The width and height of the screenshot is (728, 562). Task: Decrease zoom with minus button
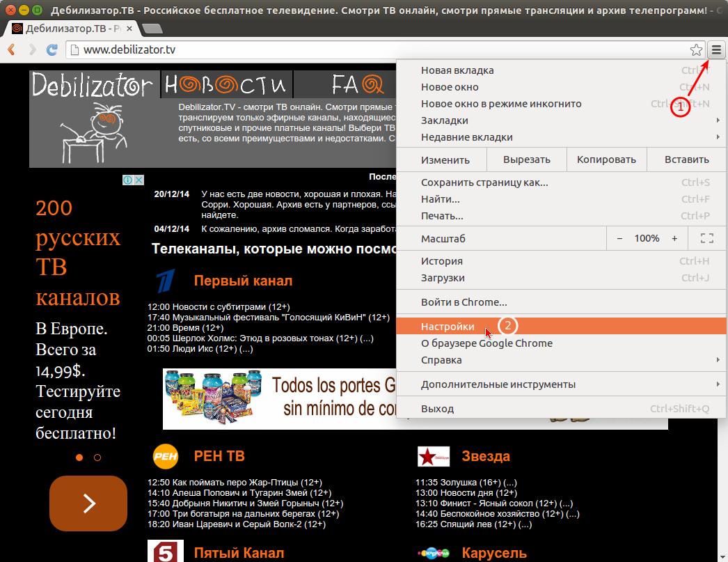click(x=619, y=239)
